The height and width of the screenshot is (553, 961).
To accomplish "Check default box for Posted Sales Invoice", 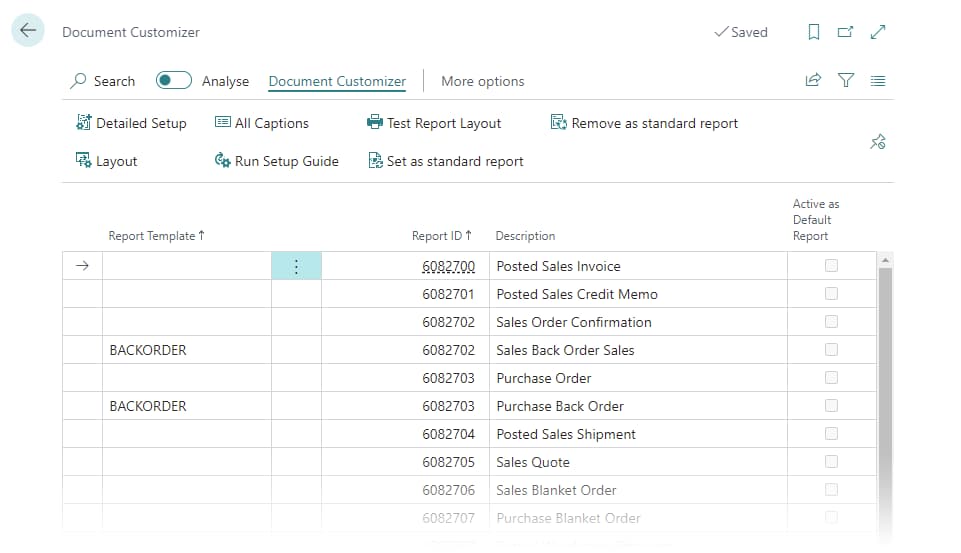I will click(831, 265).
